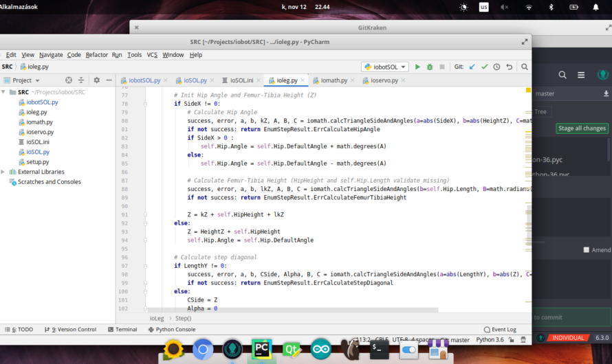The height and width of the screenshot is (364, 612).
Task: Open the Python Console tool window
Action: pyautogui.click(x=172, y=330)
